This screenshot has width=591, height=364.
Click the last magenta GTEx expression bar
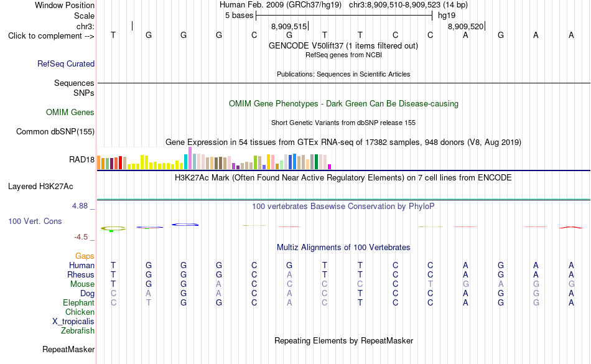(x=330, y=167)
